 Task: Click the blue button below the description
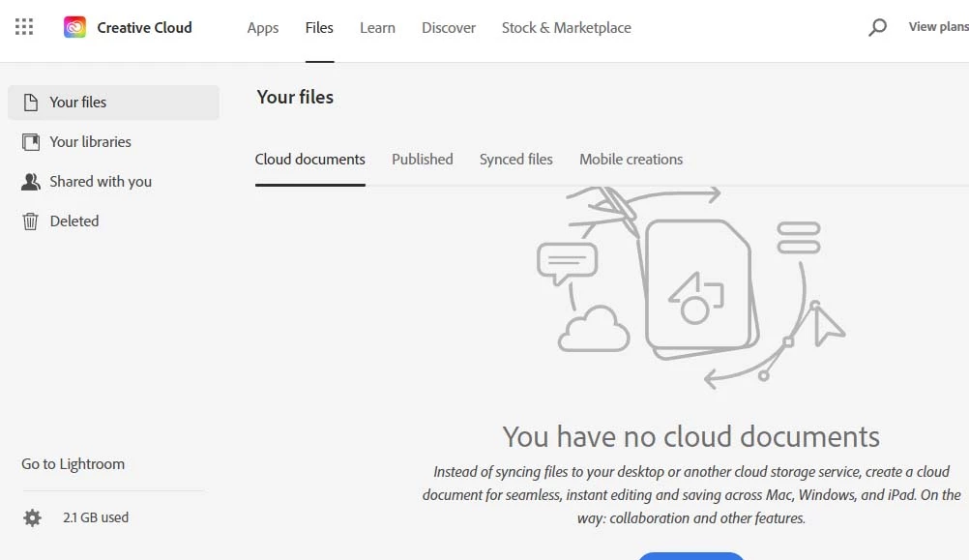690,556
